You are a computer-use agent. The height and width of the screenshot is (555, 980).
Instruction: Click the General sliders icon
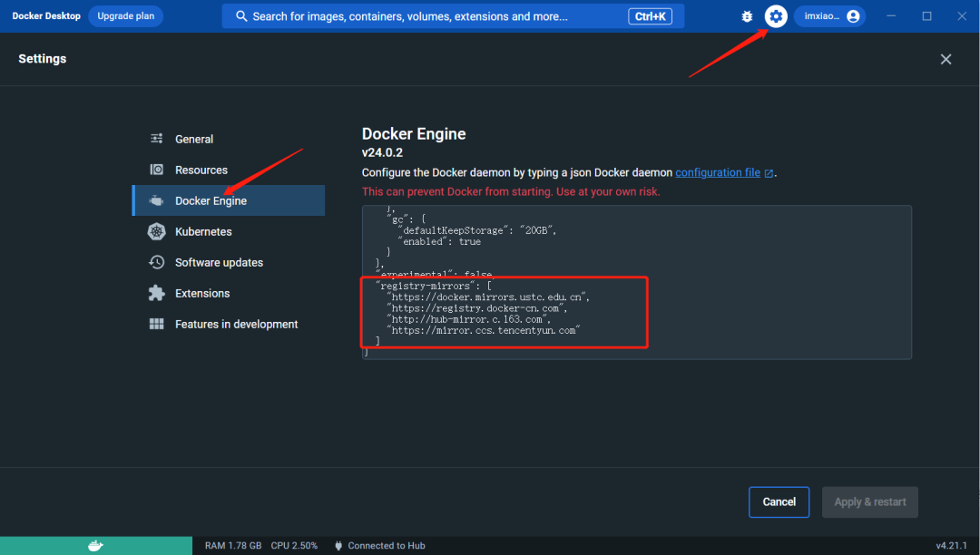(x=156, y=139)
